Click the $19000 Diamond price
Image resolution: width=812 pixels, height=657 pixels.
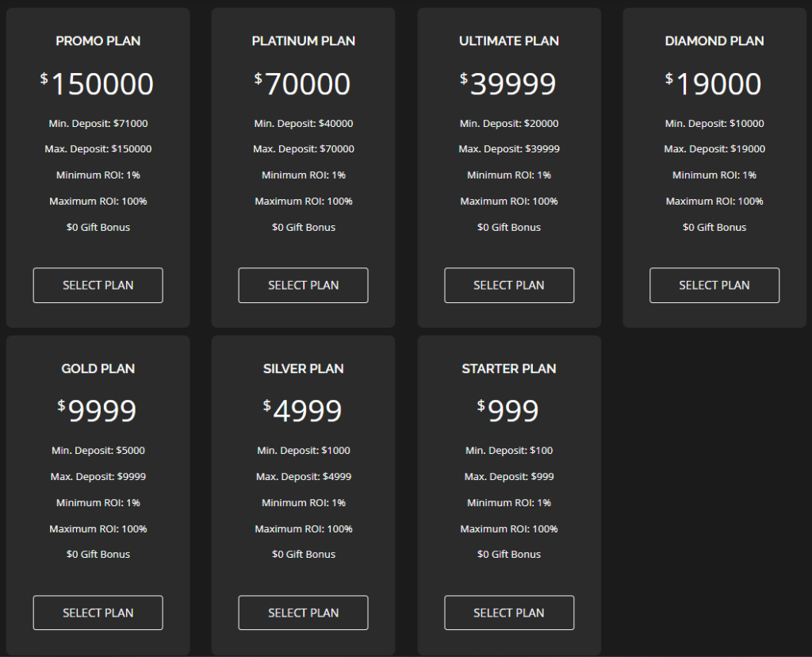tap(714, 84)
